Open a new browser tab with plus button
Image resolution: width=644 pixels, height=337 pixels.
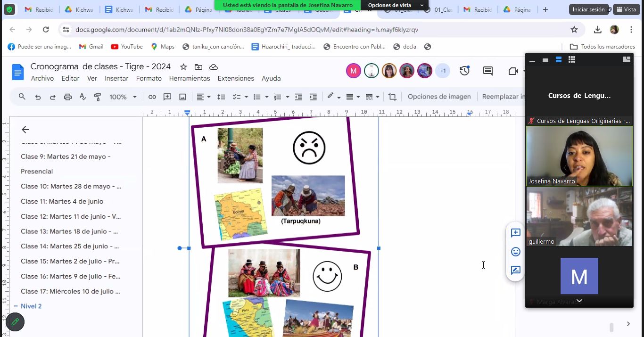545,9
